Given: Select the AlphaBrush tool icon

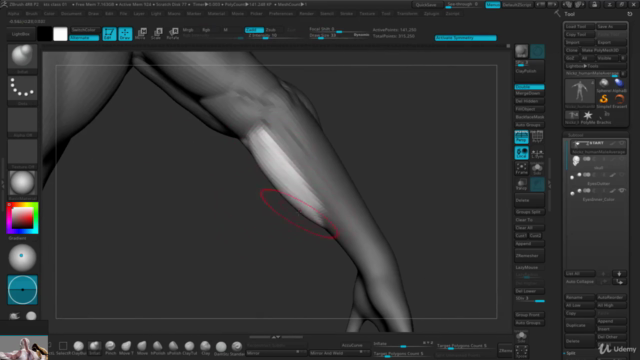Looking at the screenshot, I should point(619,84).
